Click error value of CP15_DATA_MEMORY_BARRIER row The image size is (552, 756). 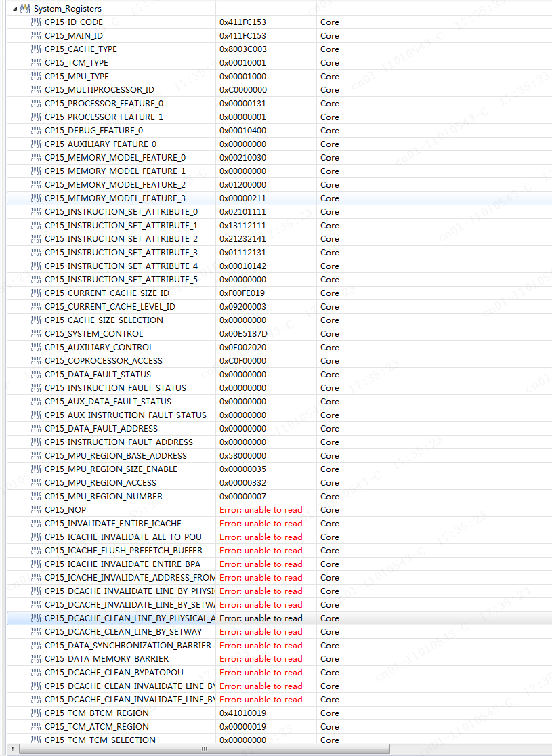(x=261, y=658)
